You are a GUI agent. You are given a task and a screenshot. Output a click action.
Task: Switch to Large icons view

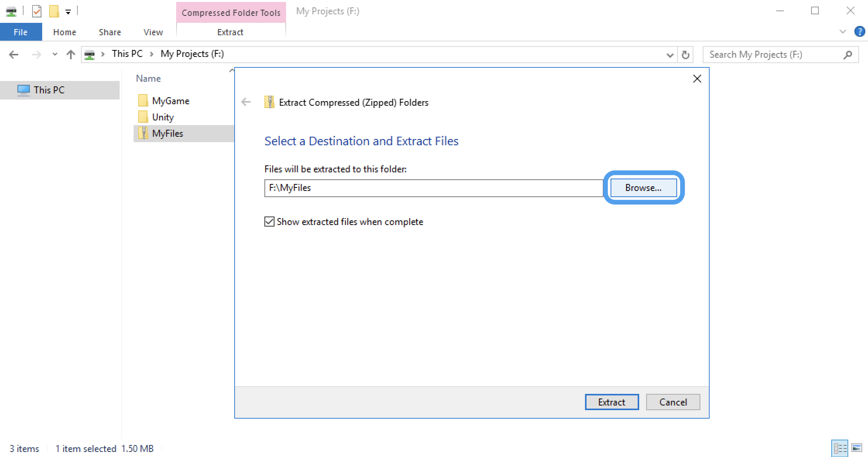pyautogui.click(x=857, y=448)
